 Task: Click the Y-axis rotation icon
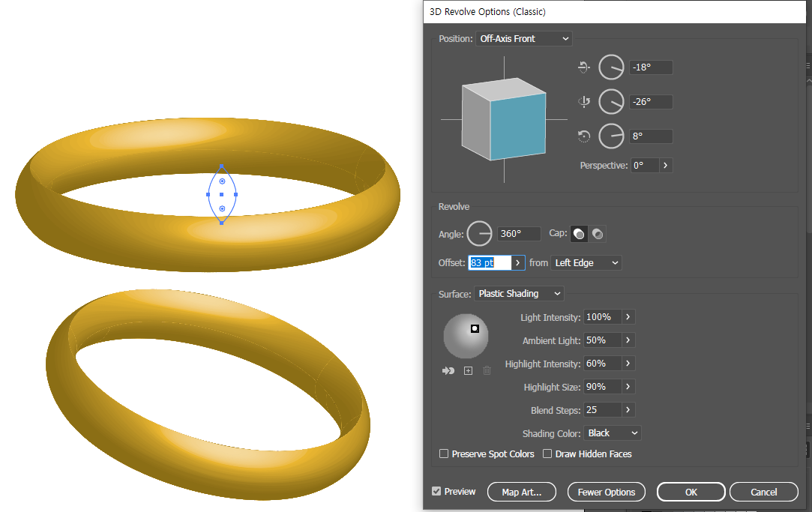tap(583, 101)
